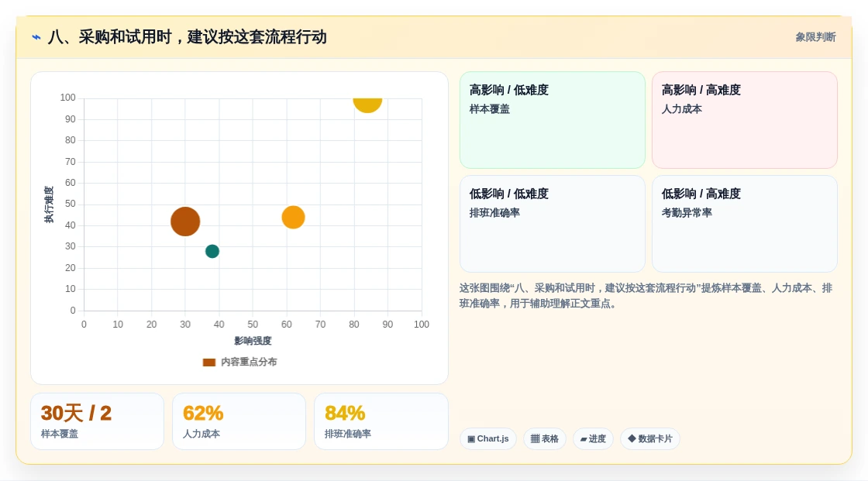
Task: Select the 高影响 / 低难度 quadrant card
Action: tap(553, 120)
